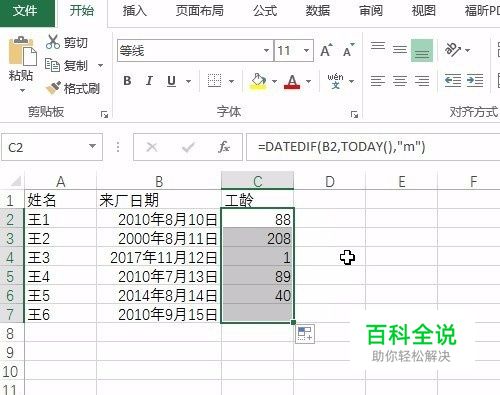Align cell text left
The width and height of the screenshot is (500, 395).
(378, 81)
